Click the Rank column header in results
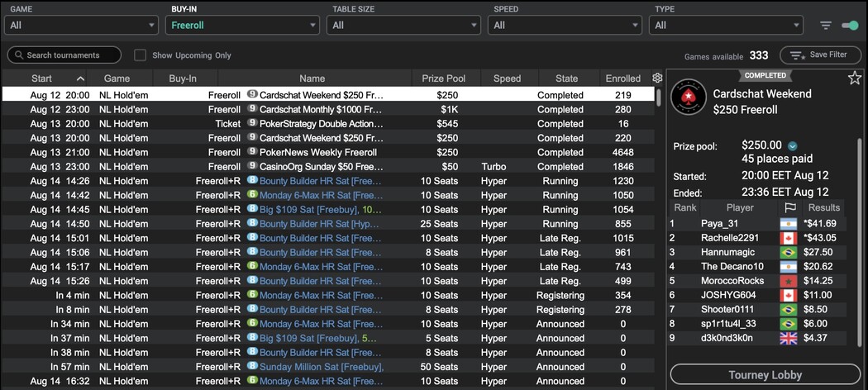 (x=684, y=208)
